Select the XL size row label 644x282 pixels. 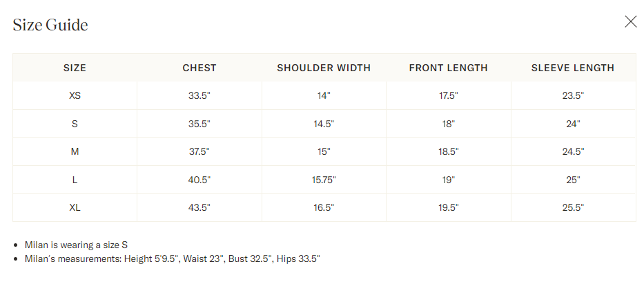click(x=75, y=207)
